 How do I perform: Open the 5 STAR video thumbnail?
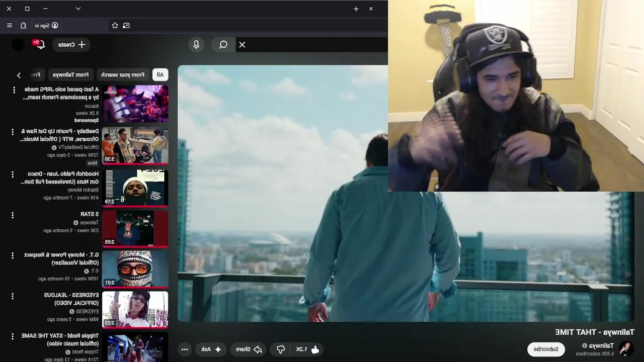click(x=135, y=229)
